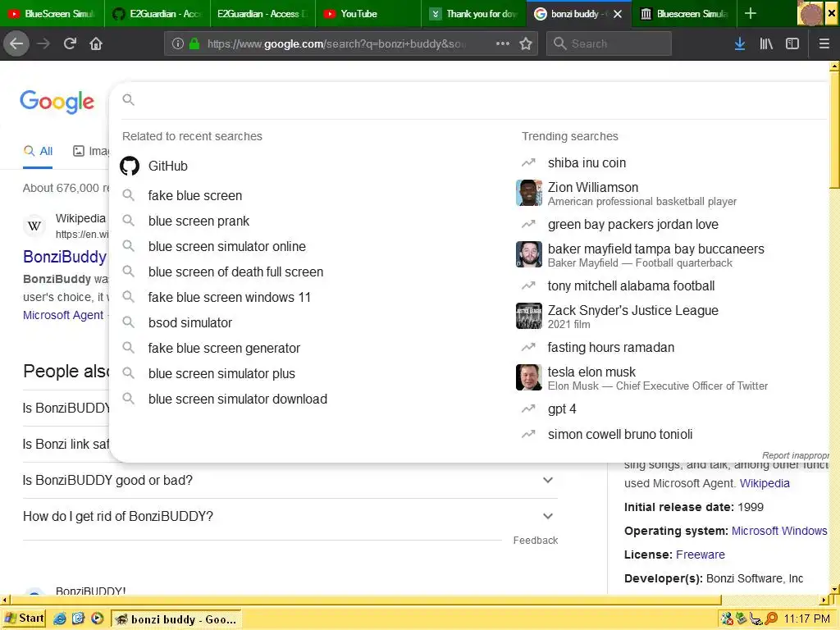Click Zack Snyder's Justice League thumbnail
This screenshot has height=630, width=840.
tap(529, 316)
